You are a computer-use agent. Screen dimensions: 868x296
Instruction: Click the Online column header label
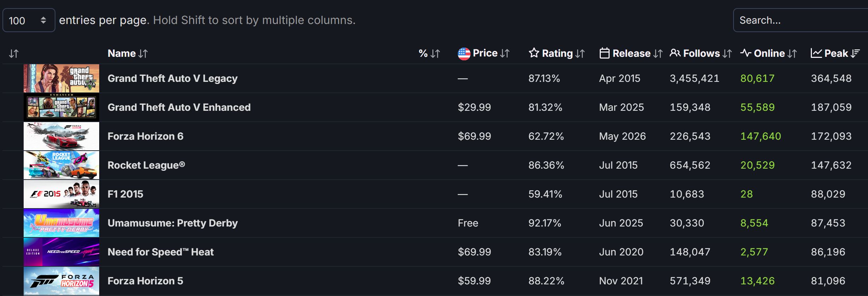tap(770, 53)
